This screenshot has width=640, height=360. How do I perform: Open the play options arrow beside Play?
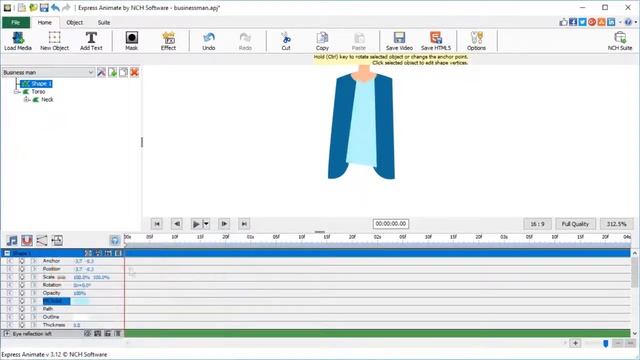tap(206, 224)
